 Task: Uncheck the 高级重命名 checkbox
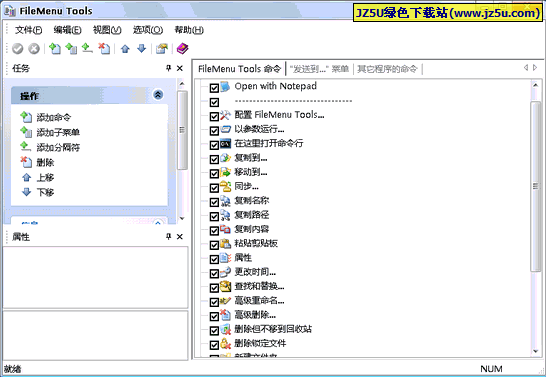click(x=214, y=302)
